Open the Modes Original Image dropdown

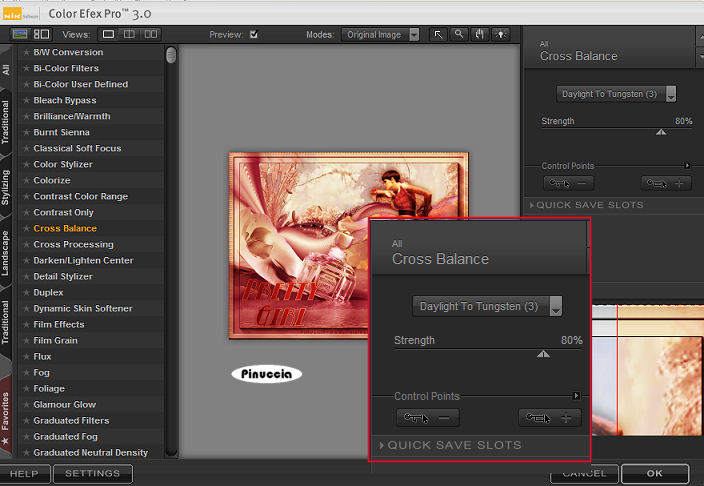pos(380,35)
